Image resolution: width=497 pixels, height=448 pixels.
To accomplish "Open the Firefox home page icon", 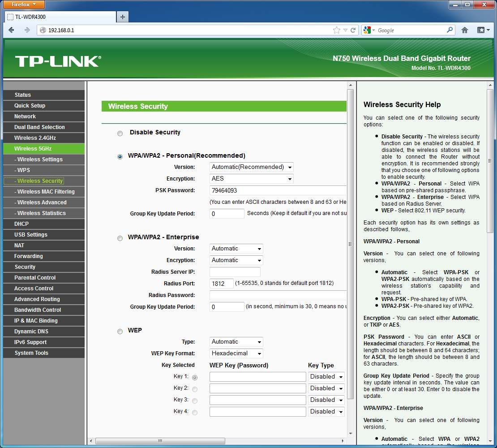I will pyautogui.click(x=465, y=30).
